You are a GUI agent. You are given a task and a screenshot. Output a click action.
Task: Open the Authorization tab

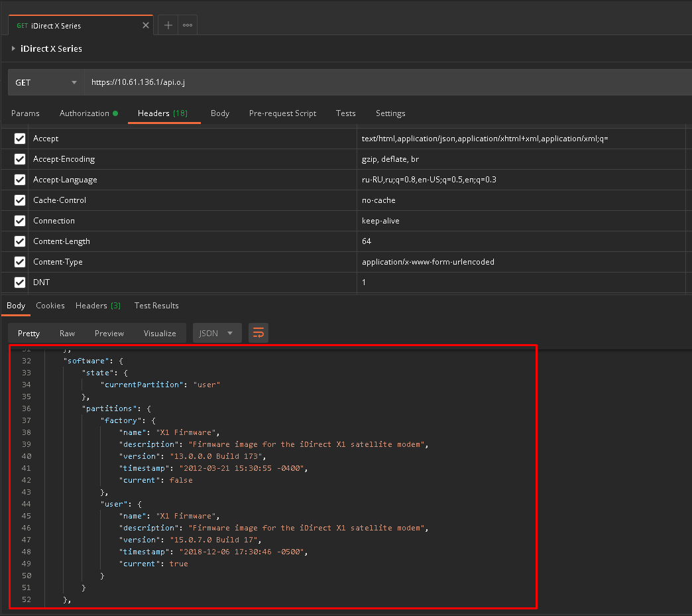(x=85, y=113)
